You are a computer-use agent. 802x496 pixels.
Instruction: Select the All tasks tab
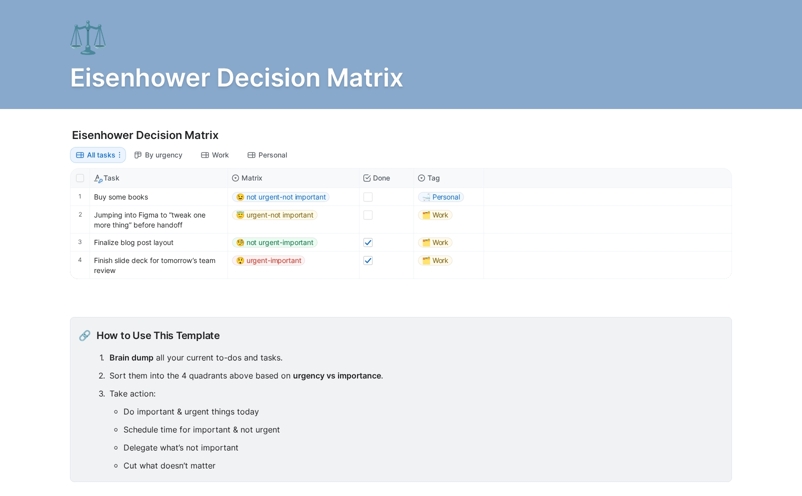[98, 155]
